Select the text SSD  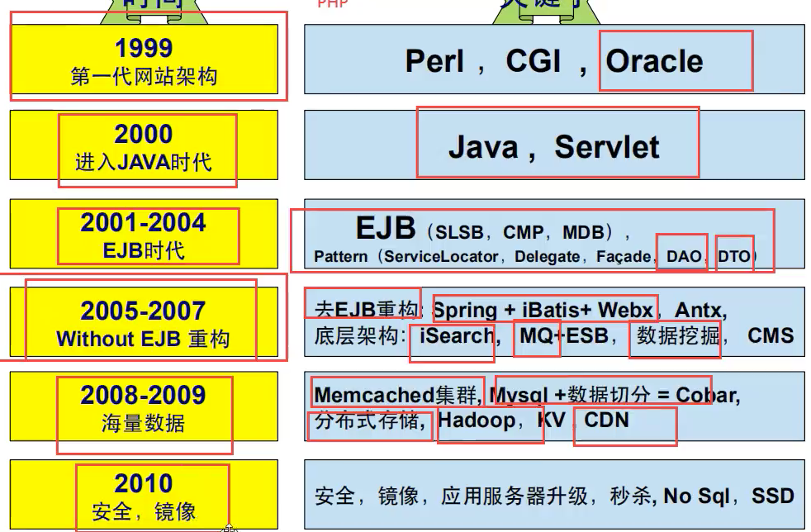point(773,496)
